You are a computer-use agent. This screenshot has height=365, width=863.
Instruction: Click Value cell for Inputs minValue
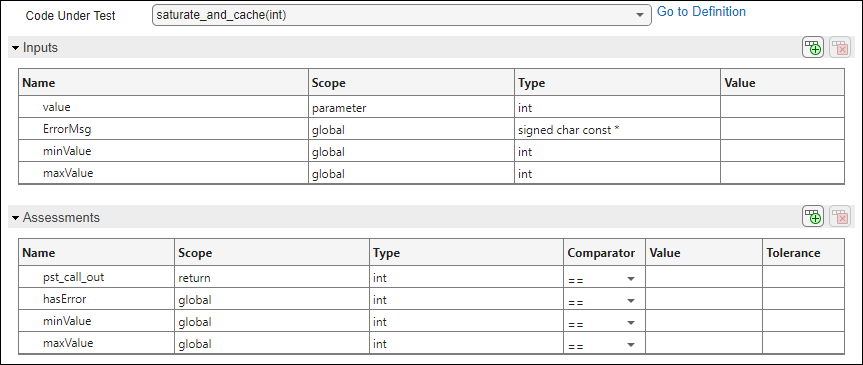coord(782,151)
